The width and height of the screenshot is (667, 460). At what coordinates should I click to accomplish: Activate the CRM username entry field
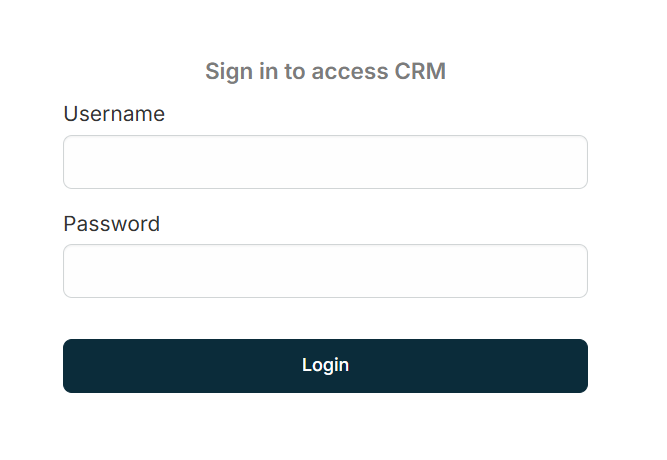[x=325, y=162]
